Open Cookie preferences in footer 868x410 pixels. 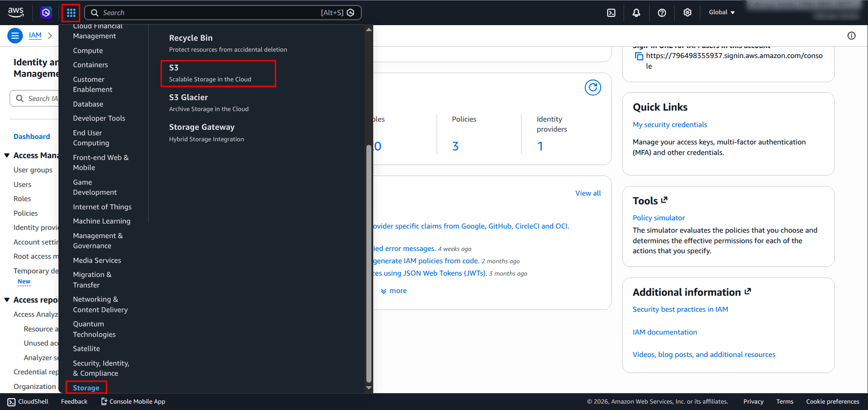832,401
